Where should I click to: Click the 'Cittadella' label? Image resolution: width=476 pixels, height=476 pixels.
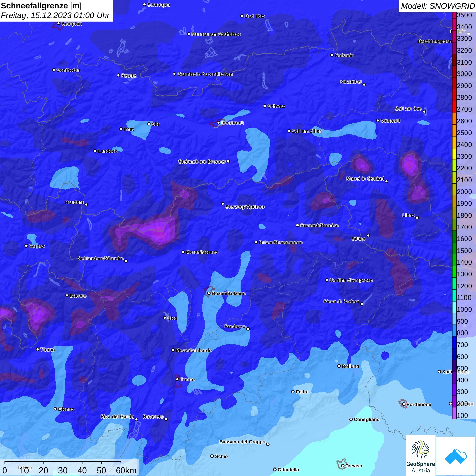288,470
